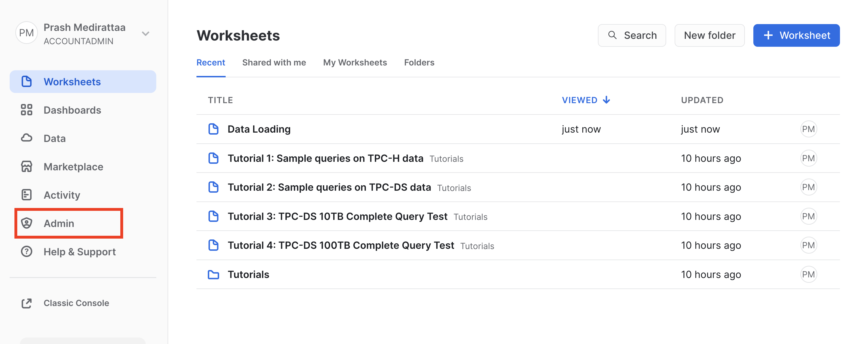The width and height of the screenshot is (868, 344).
Task: Sort by the VIEWED column arrow
Action: 606,100
